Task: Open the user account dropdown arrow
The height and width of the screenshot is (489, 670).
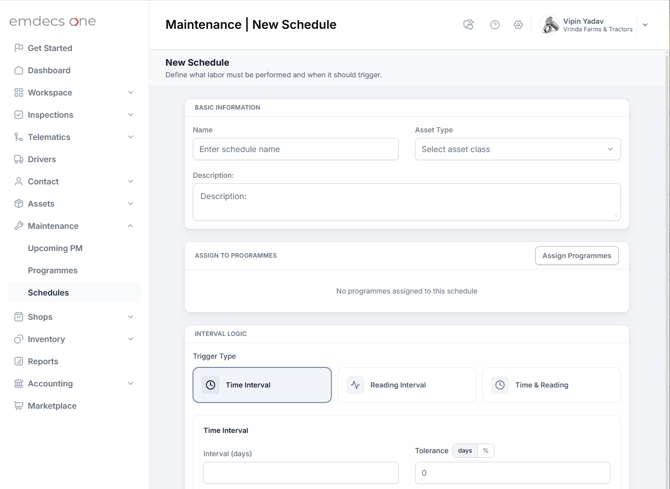Action: tap(645, 25)
